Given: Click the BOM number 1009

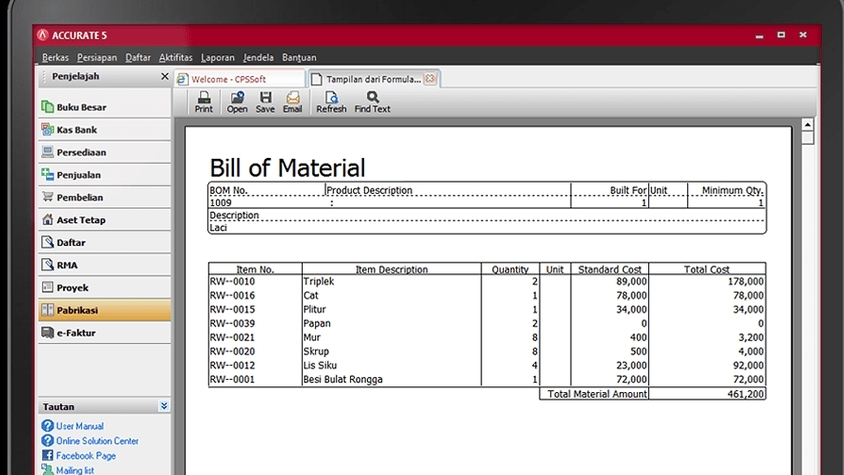Looking at the screenshot, I should (220, 203).
